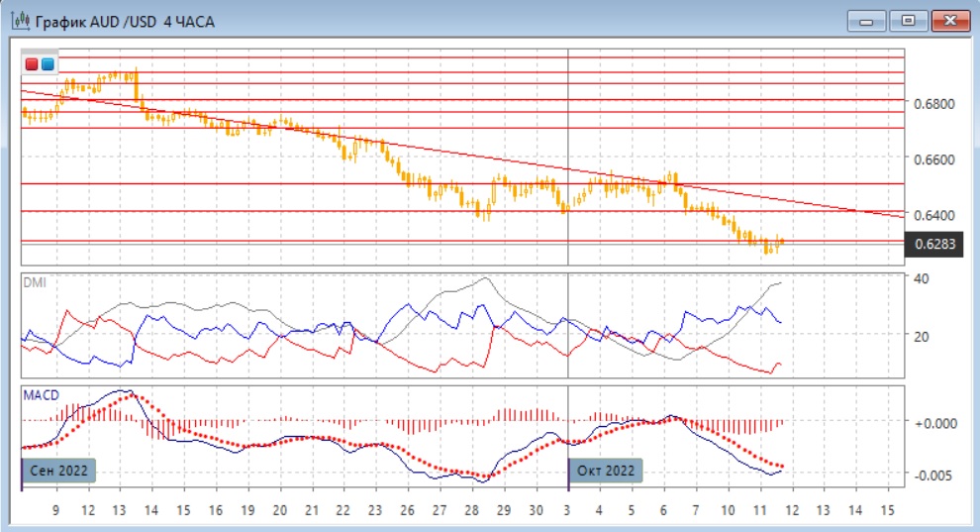This screenshot has width=980, height=532.
Task: Click the 0.6800 price axis label
Action: coord(933,103)
